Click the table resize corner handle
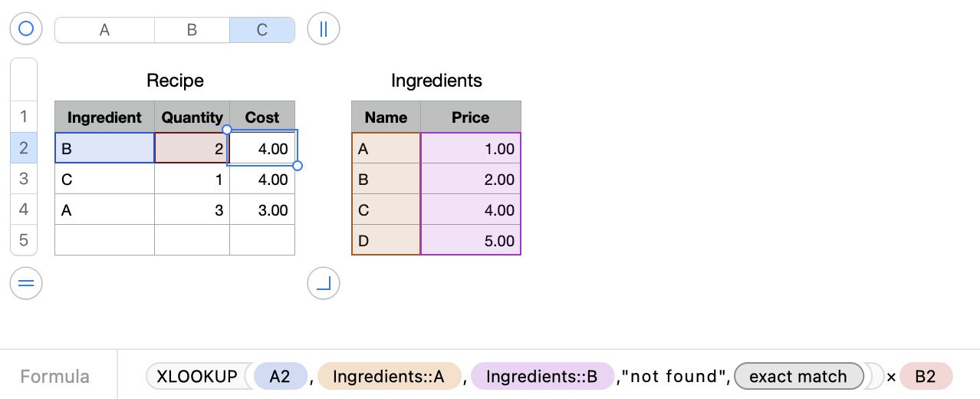 tap(323, 284)
